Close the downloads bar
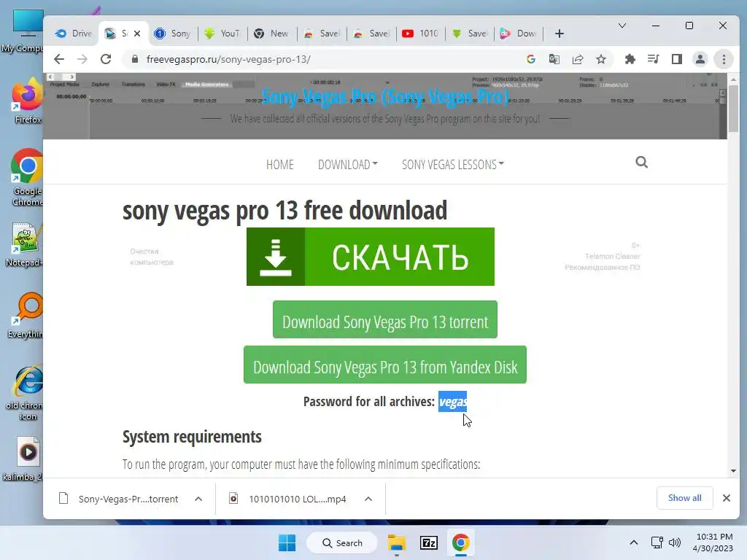747x560 pixels. click(x=726, y=498)
